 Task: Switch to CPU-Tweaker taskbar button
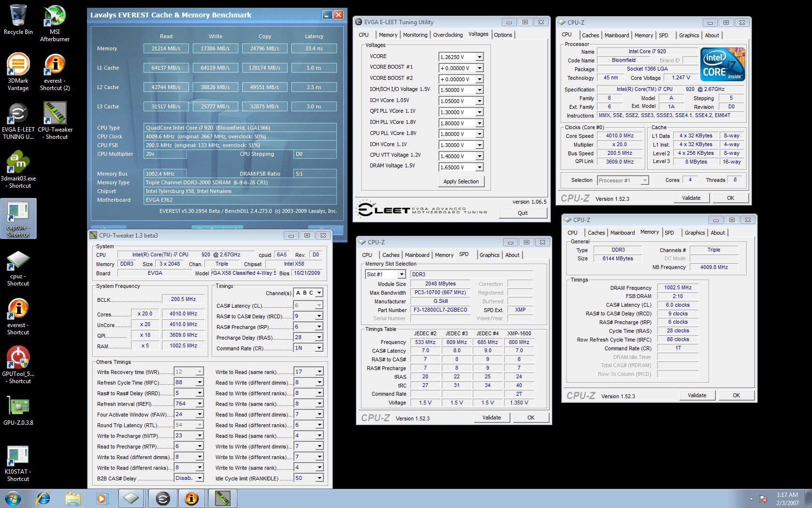coord(222,498)
